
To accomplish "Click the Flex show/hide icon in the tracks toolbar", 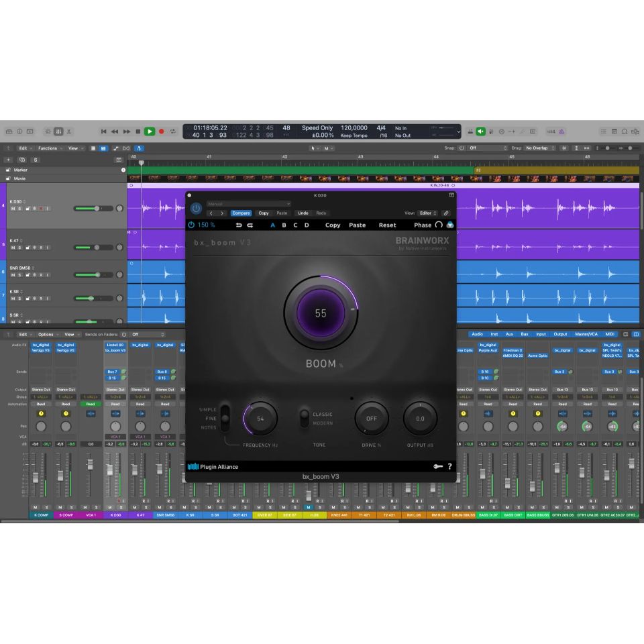I will pyautogui.click(x=127, y=148).
